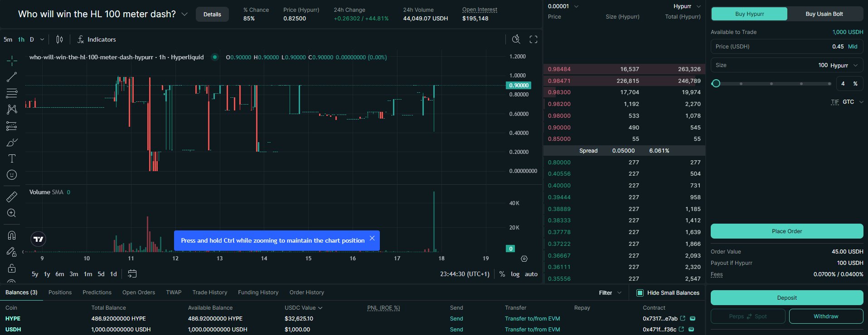Open the go to date calendar
The height and width of the screenshot is (335, 868).
[132, 274]
